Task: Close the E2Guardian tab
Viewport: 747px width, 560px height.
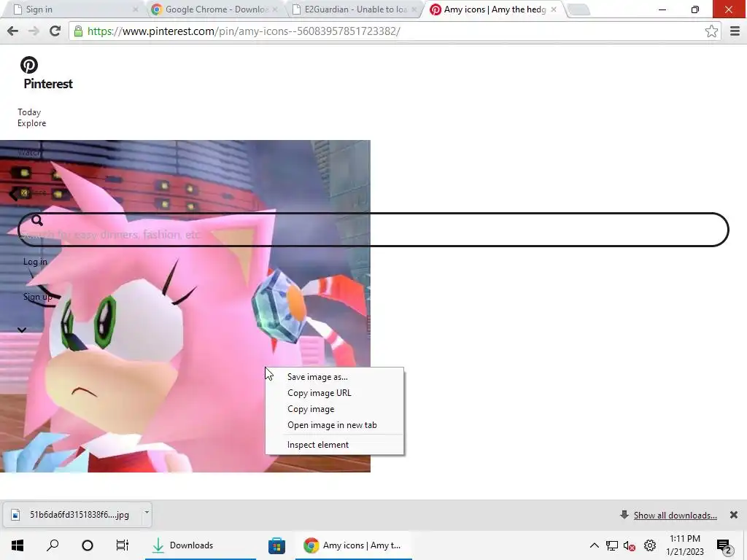Action: coord(414,9)
